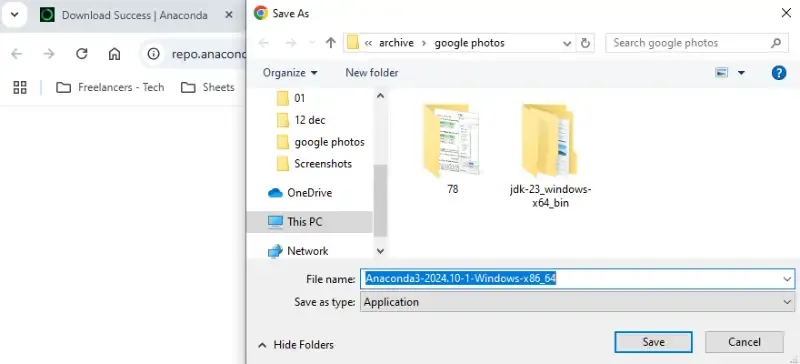
Task: Show hidden breadcrumb path chevrons
Action: [368, 43]
